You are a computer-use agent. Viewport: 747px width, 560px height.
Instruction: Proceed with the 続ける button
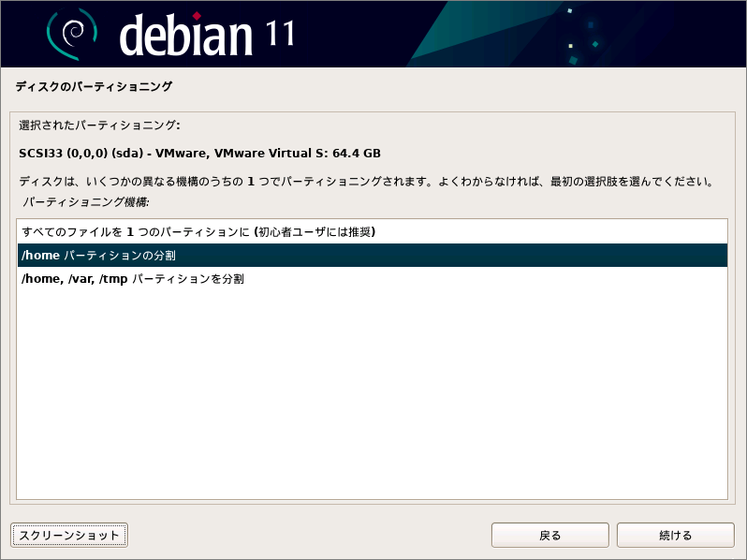click(x=675, y=536)
